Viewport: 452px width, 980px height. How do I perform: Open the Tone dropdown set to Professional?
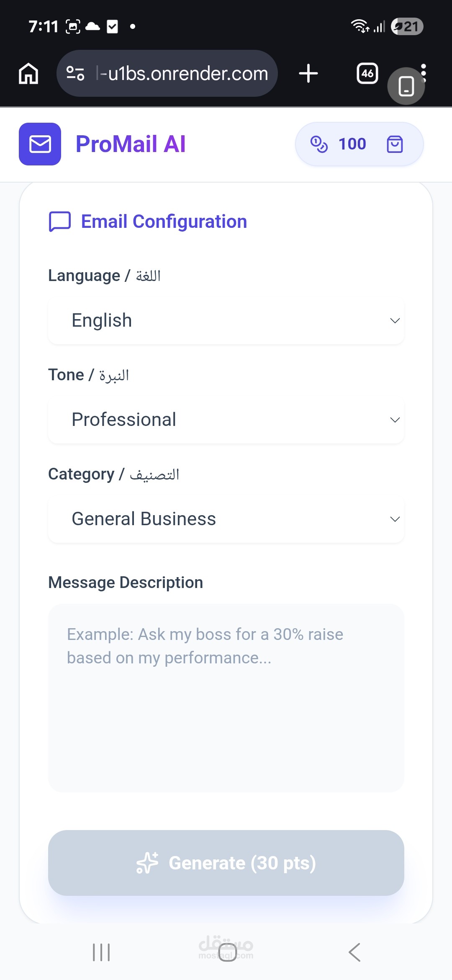[226, 420]
